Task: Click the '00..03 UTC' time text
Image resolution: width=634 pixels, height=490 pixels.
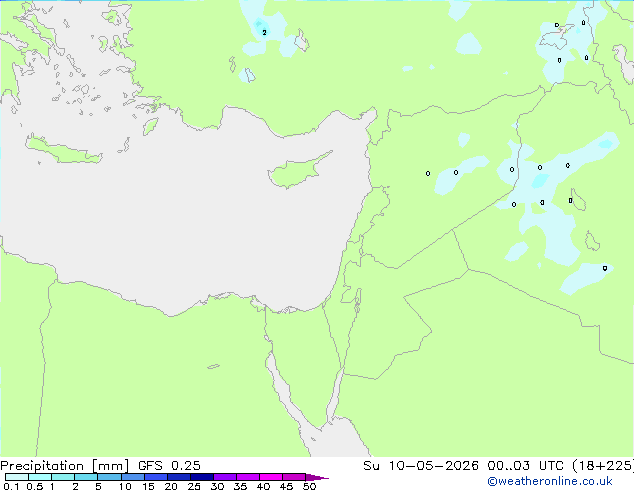Action: pos(525,466)
